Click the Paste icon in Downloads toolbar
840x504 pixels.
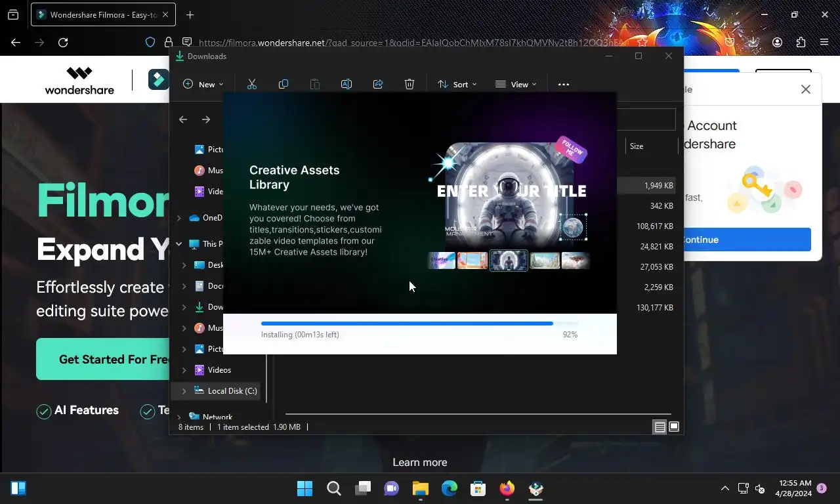coord(315,84)
